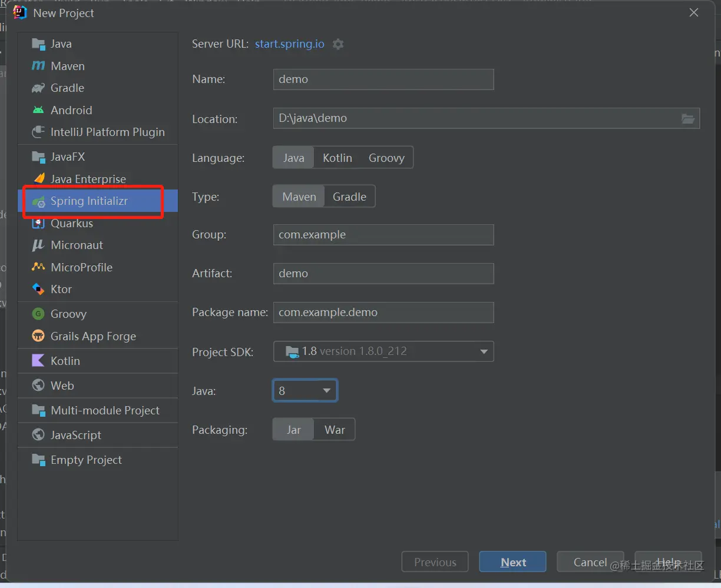Click the Group input field

click(x=383, y=235)
